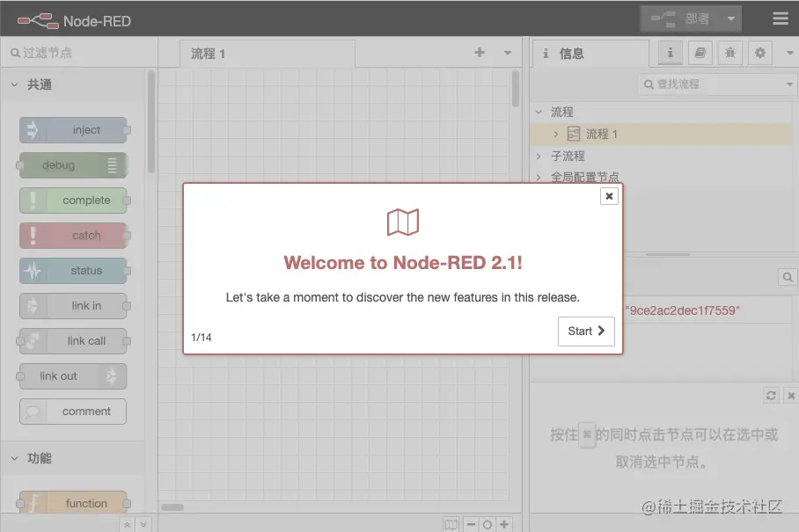Focus the 过滤节点 filter nodes field
This screenshot has height=532, width=799.
[79, 53]
